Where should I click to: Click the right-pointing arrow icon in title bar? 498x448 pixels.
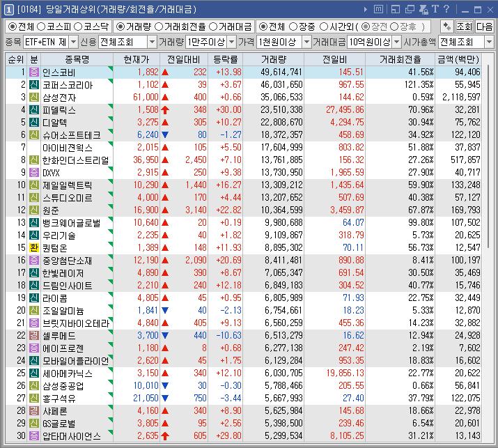[366, 10]
